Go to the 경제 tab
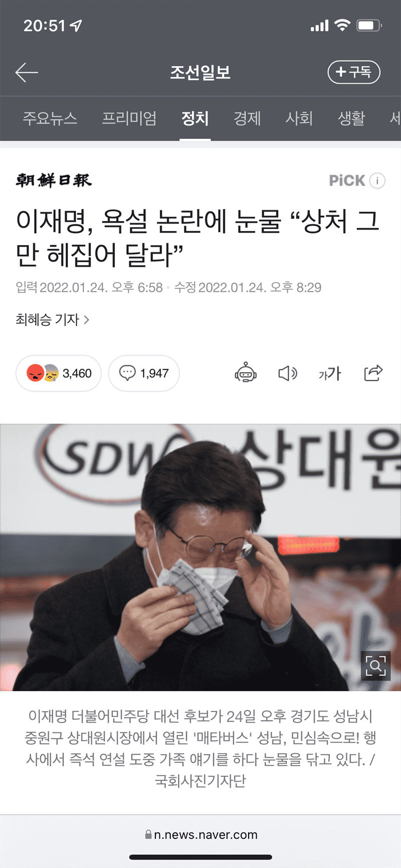The width and height of the screenshot is (401, 868). click(247, 118)
